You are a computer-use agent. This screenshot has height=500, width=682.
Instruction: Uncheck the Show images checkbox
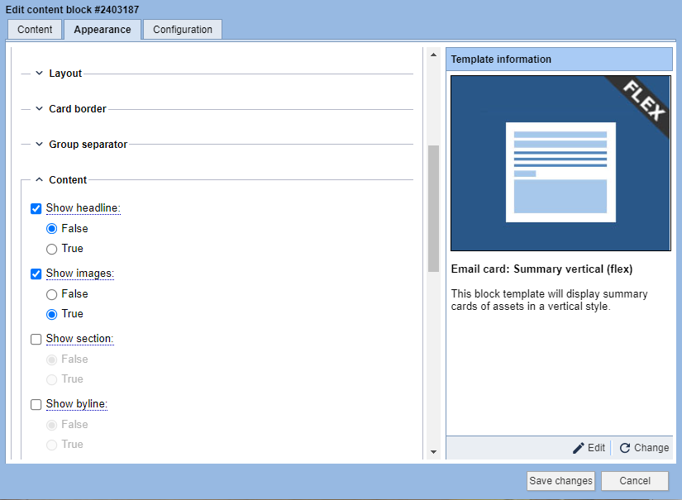tap(36, 274)
